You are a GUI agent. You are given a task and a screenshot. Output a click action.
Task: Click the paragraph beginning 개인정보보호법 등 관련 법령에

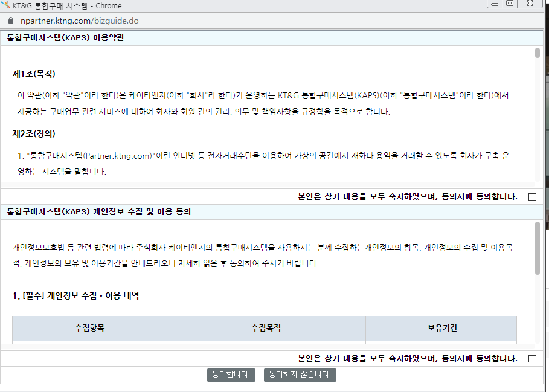click(263, 255)
